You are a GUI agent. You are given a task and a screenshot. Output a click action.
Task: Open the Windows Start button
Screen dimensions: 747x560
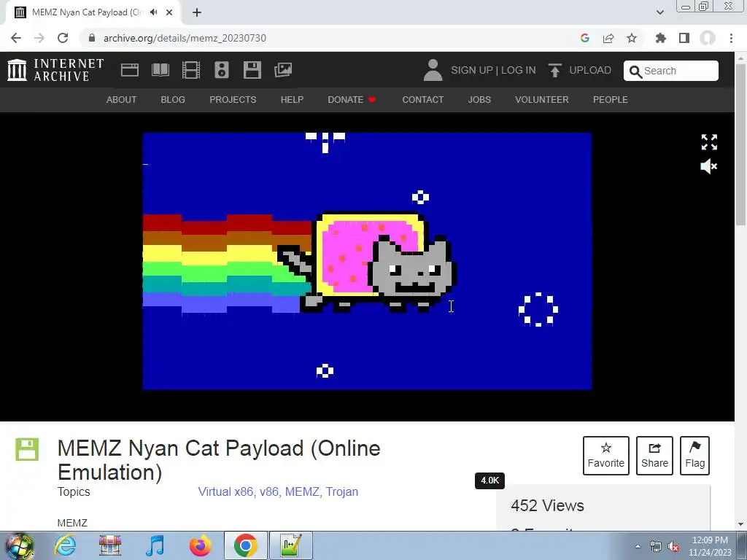[x=19, y=545]
